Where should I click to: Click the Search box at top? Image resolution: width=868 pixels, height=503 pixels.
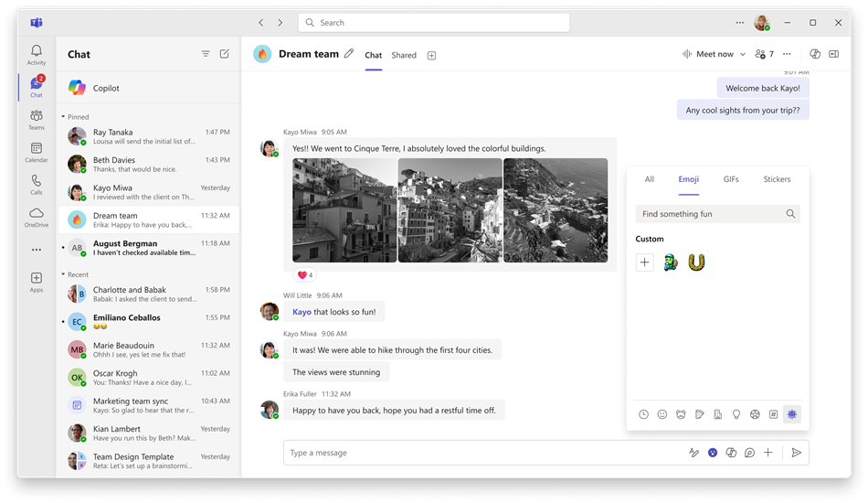(434, 23)
